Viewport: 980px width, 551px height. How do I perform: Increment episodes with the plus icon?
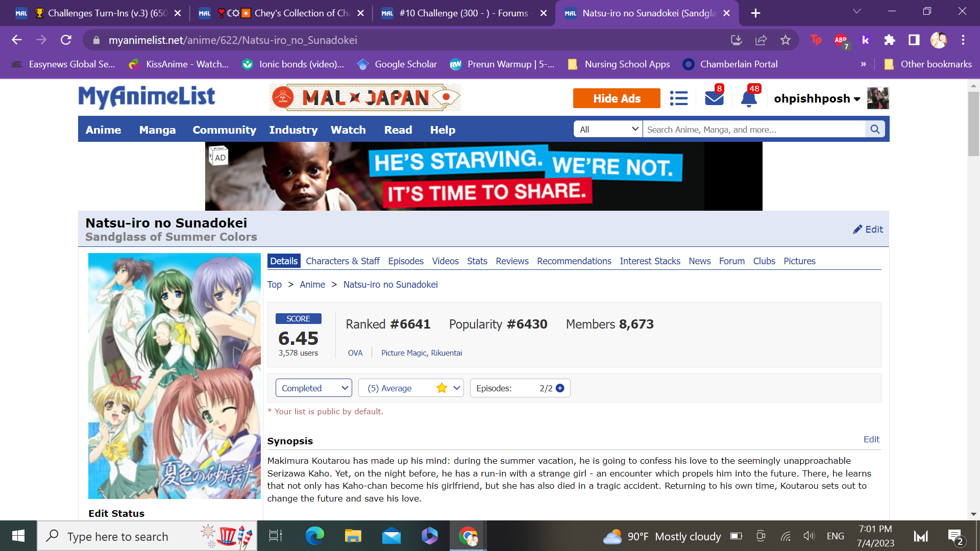click(560, 388)
